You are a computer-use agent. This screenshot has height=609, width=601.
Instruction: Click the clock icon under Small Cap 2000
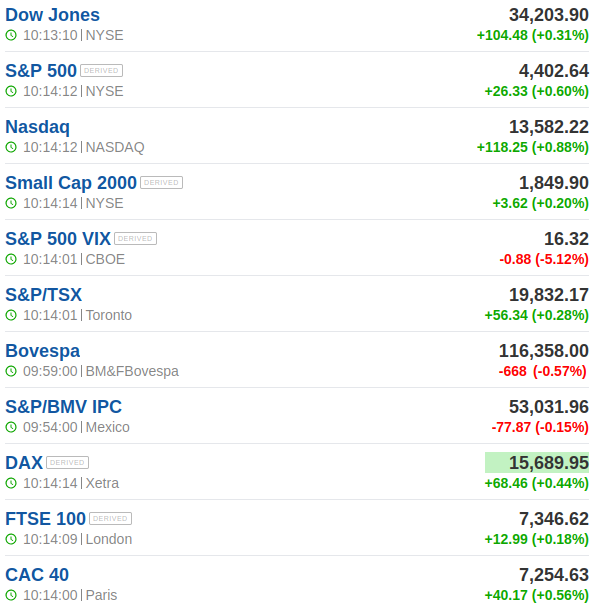pyautogui.click(x=11, y=203)
